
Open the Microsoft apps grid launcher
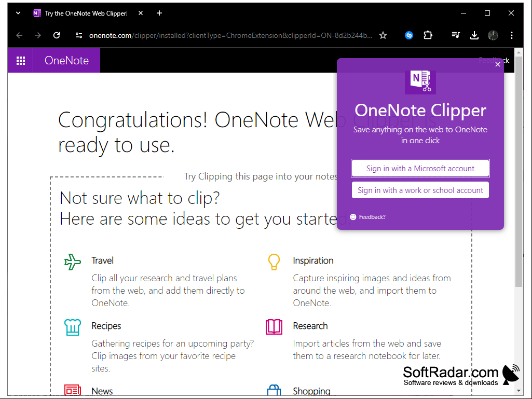21,60
